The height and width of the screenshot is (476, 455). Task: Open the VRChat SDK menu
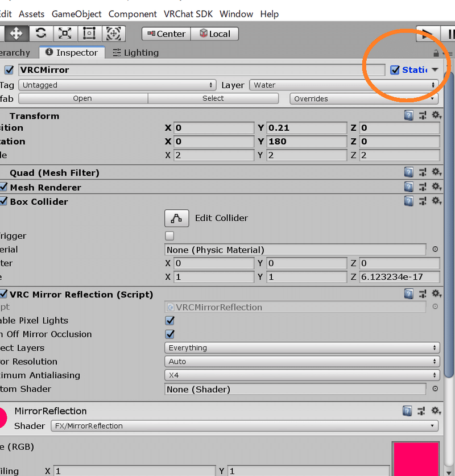click(x=188, y=14)
